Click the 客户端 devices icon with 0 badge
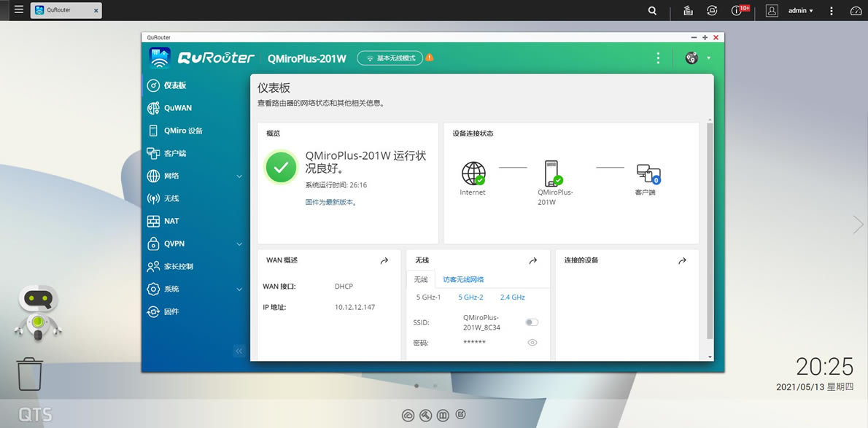This screenshot has height=428, width=868. pos(648,174)
